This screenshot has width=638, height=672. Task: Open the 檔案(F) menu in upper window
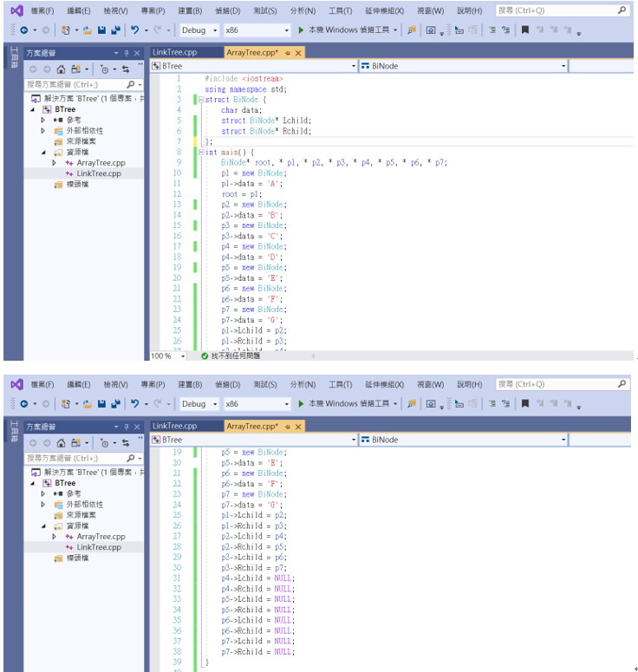[42, 10]
